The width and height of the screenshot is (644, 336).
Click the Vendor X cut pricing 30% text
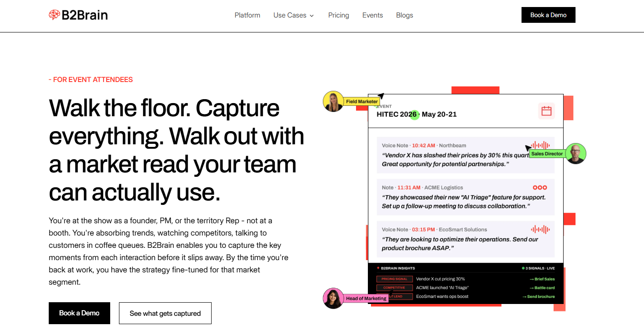click(440, 279)
